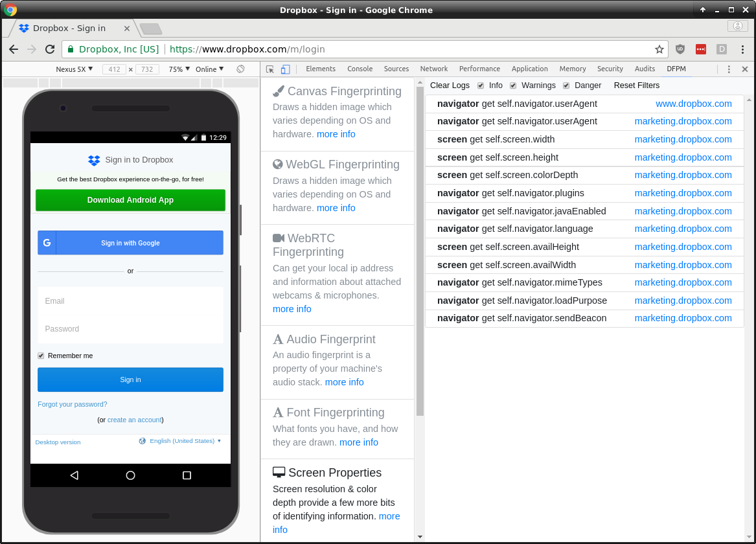The image size is (756, 544).
Task: Click the blue Sign in button
Action: (x=131, y=380)
